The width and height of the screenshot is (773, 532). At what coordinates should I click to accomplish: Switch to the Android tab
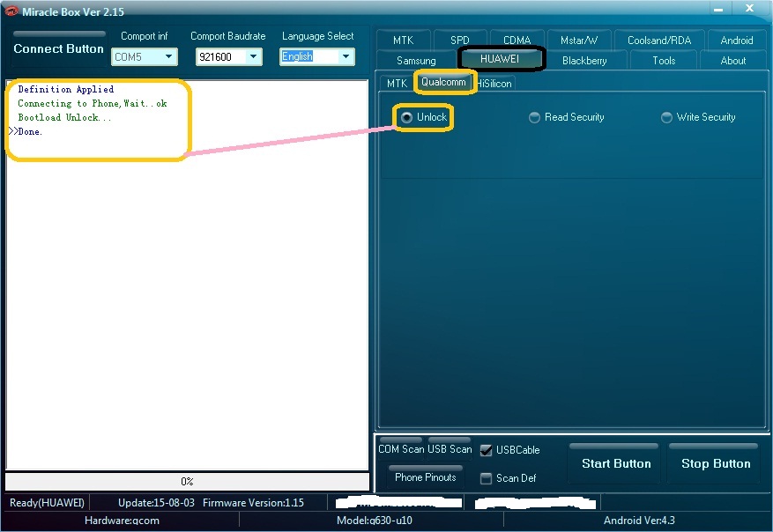(x=737, y=40)
